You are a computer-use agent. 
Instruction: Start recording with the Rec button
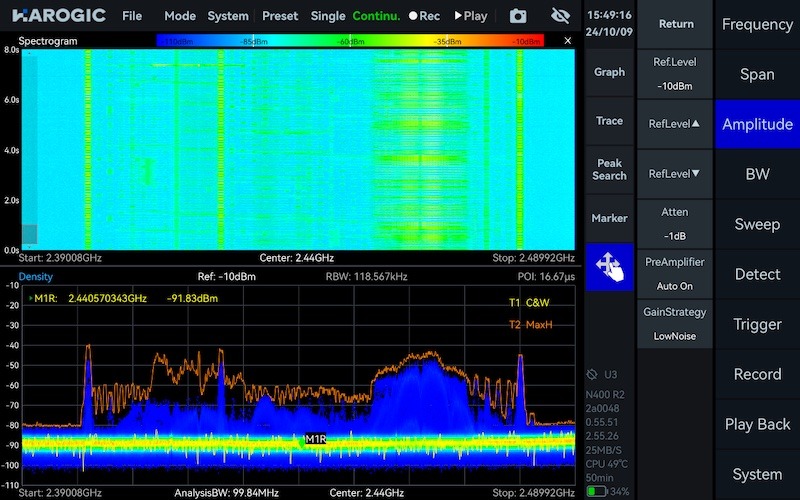coord(425,16)
